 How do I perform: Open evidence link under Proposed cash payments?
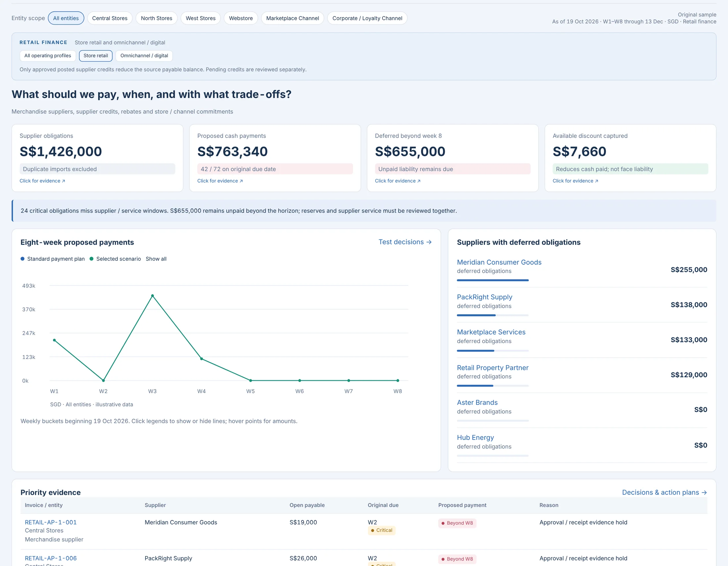click(220, 181)
